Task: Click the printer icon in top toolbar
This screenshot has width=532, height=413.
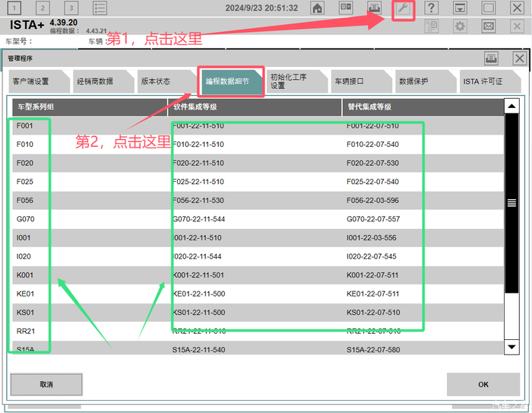Action: click(375, 8)
